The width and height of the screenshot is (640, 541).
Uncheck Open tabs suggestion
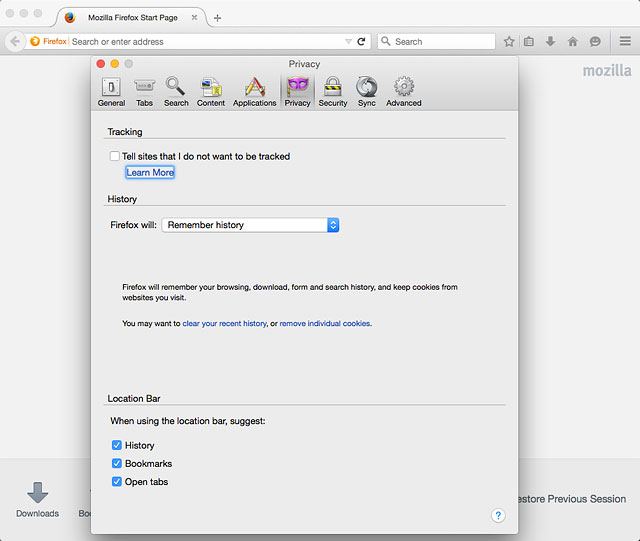pyautogui.click(x=117, y=482)
